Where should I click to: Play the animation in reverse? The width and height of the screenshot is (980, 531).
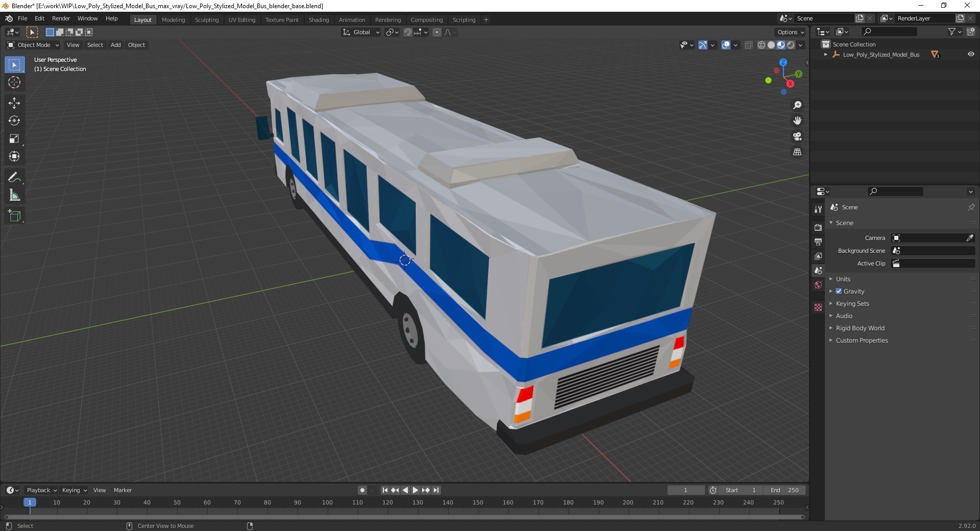[405, 490]
